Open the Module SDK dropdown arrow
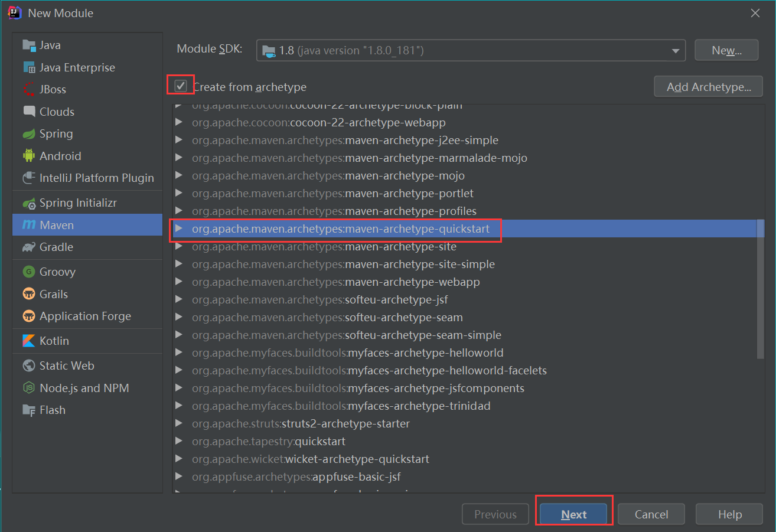This screenshot has height=532, width=776. click(x=676, y=51)
